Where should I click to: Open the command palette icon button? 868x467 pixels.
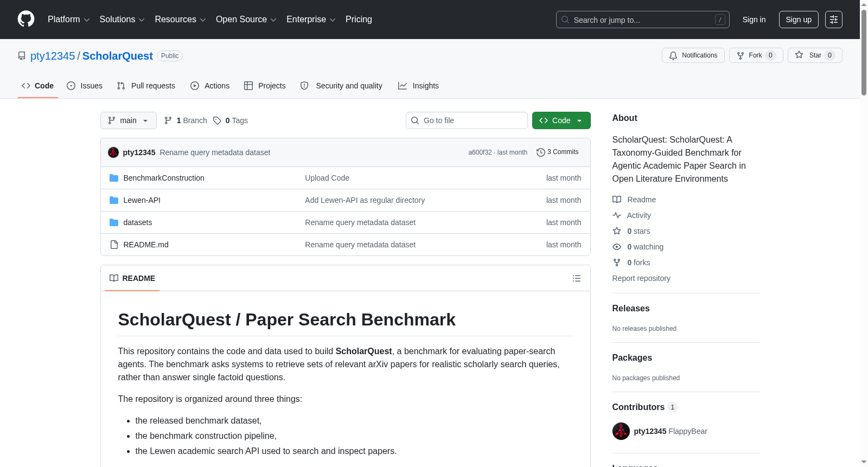(834, 20)
